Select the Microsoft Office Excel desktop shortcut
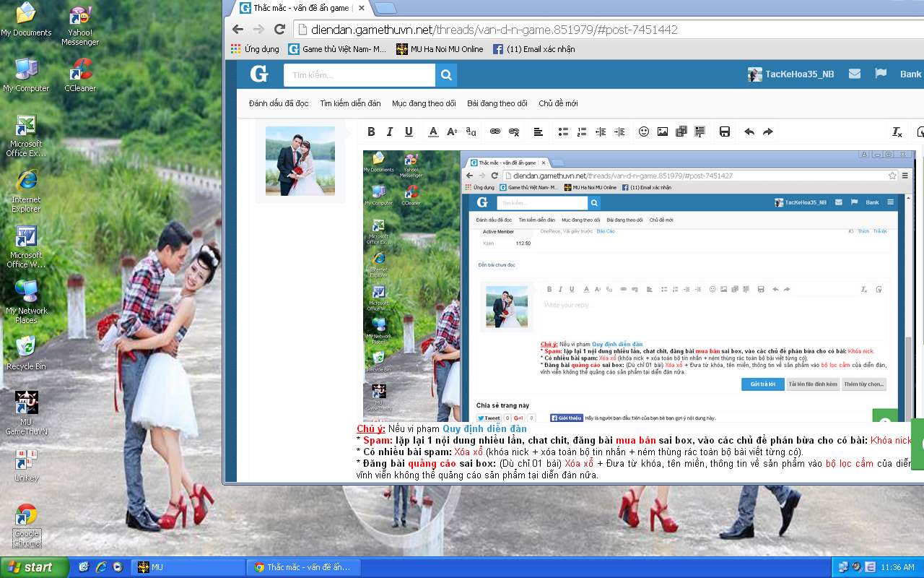The width and height of the screenshot is (924, 578). (26, 136)
